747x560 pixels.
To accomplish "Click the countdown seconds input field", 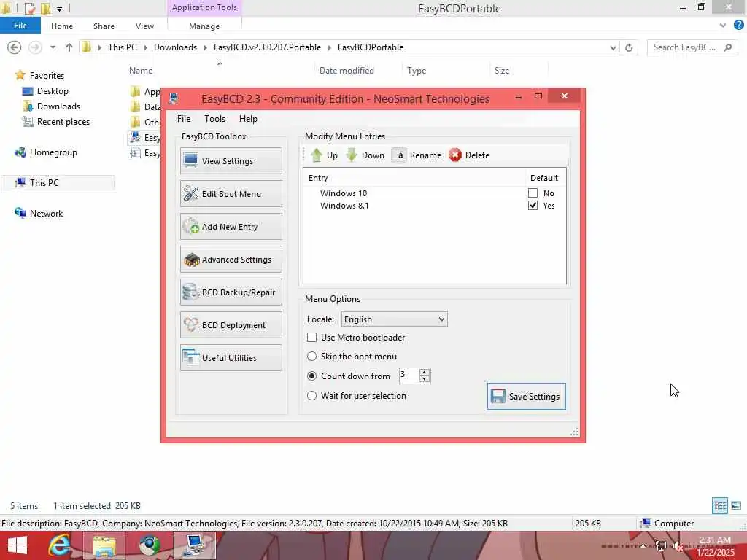I will pos(409,376).
